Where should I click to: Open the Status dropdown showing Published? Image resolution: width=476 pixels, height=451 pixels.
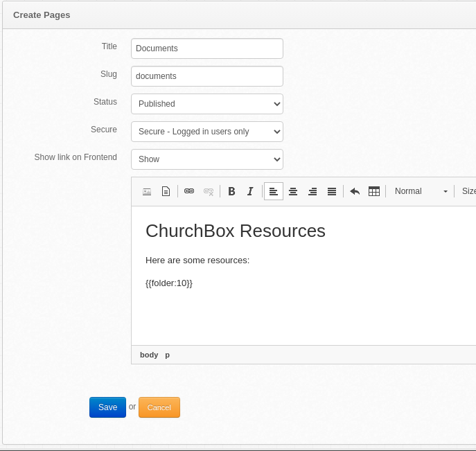coord(207,104)
